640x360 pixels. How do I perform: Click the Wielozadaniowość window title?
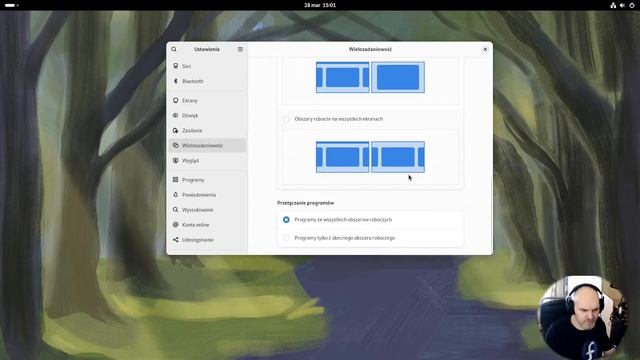point(370,49)
